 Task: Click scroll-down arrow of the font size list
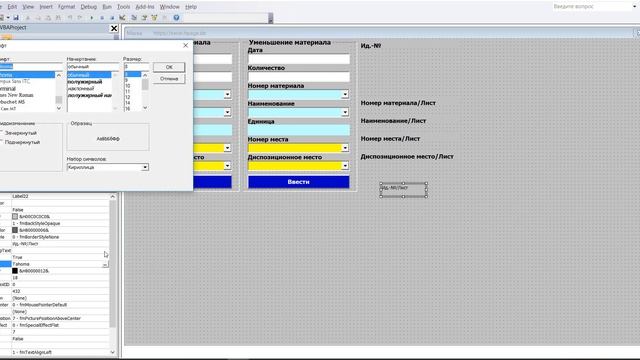(145, 108)
